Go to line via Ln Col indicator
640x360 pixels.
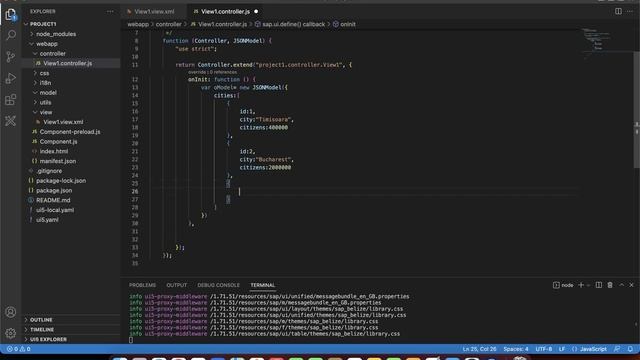tap(479, 349)
